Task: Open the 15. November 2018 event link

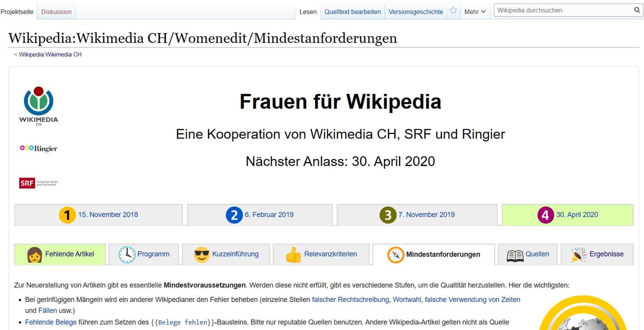Action: [108, 215]
